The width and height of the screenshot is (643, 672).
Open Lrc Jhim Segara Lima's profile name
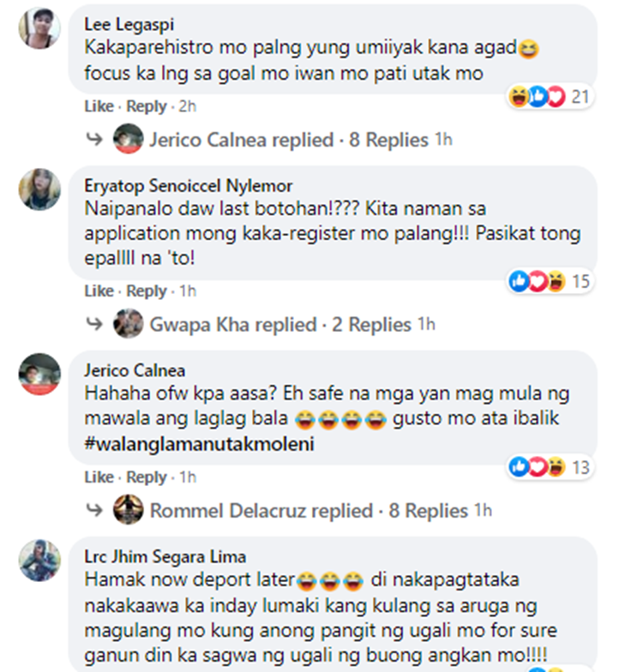click(165, 556)
